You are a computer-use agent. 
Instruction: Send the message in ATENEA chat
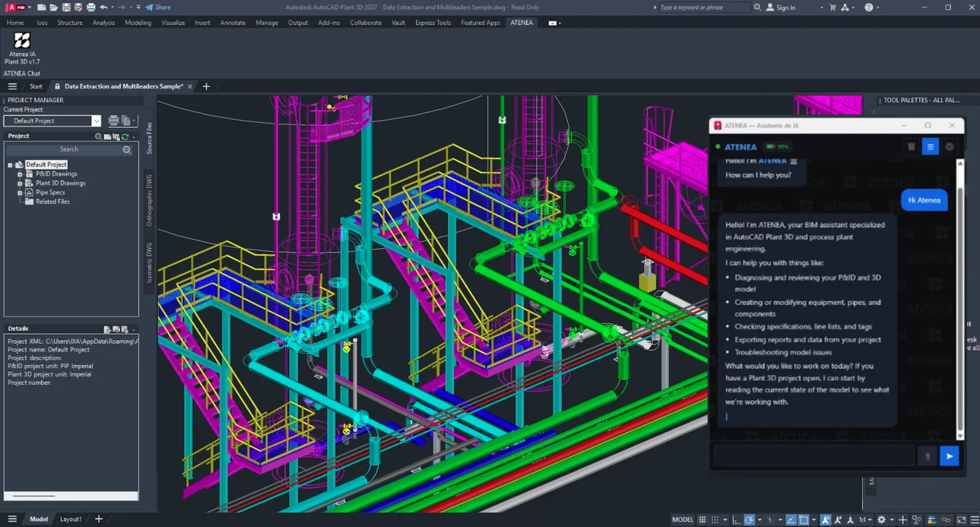949,456
